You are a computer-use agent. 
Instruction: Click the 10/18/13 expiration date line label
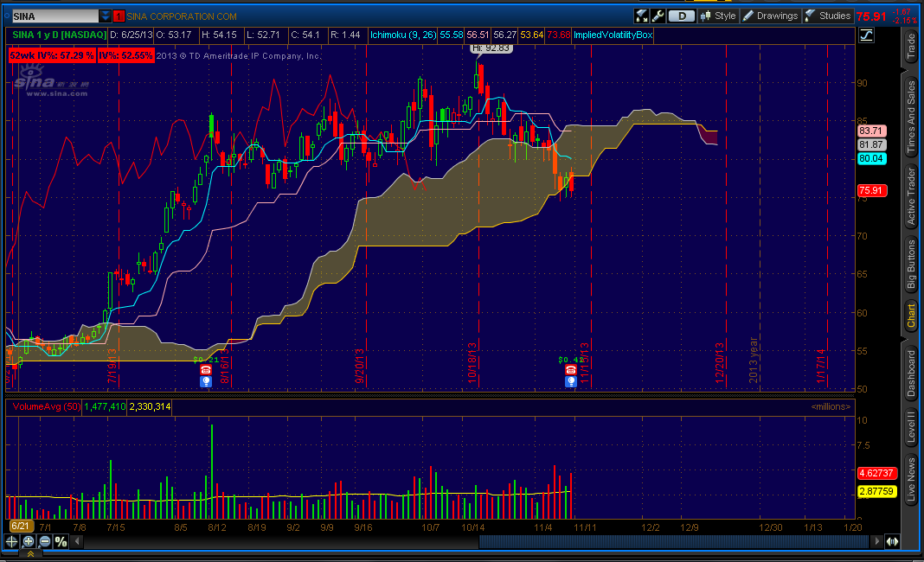[472, 363]
